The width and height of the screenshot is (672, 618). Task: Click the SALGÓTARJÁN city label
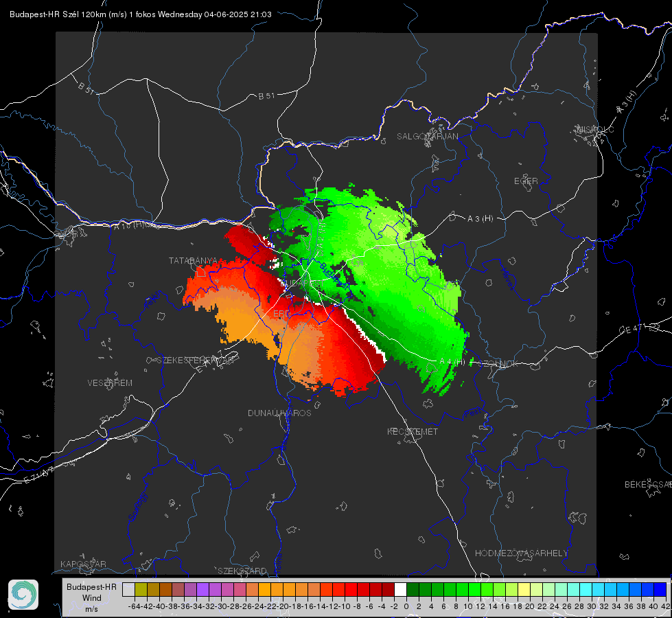click(x=427, y=137)
